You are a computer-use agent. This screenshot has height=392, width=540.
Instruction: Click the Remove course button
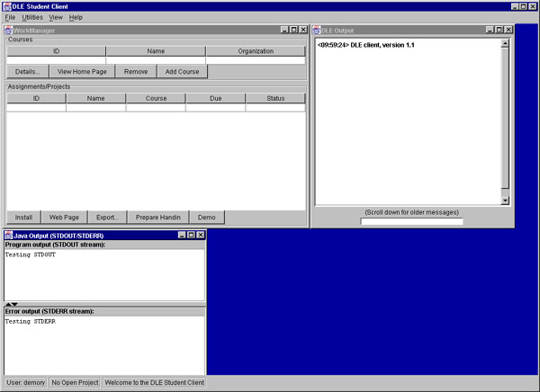136,72
